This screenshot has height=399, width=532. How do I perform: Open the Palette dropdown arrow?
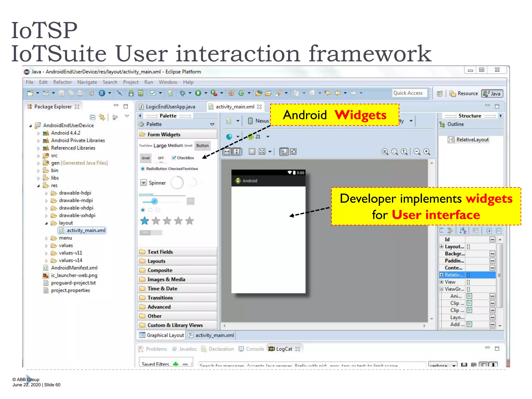[x=212, y=124]
